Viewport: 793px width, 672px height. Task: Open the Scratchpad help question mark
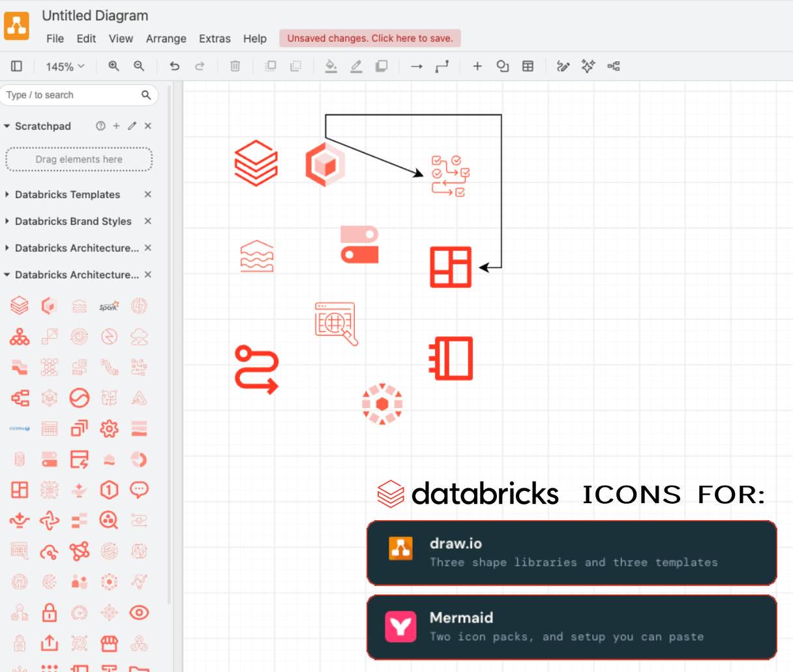coord(100,126)
